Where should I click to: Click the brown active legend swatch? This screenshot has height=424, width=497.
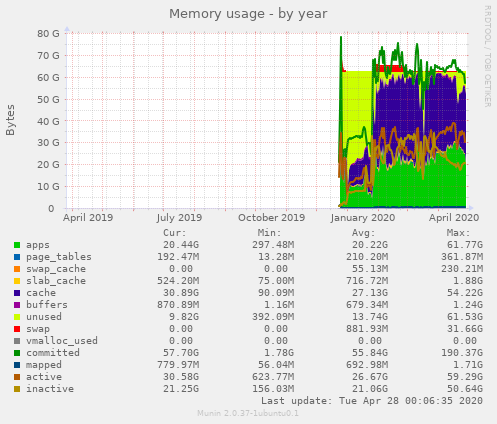click(17, 377)
